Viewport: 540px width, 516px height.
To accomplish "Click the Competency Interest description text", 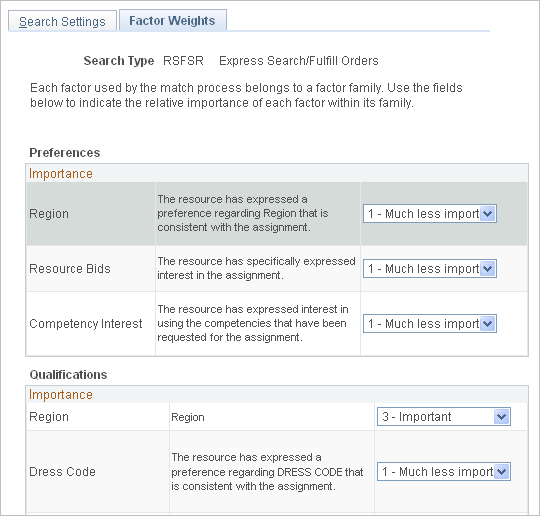I will (253, 323).
